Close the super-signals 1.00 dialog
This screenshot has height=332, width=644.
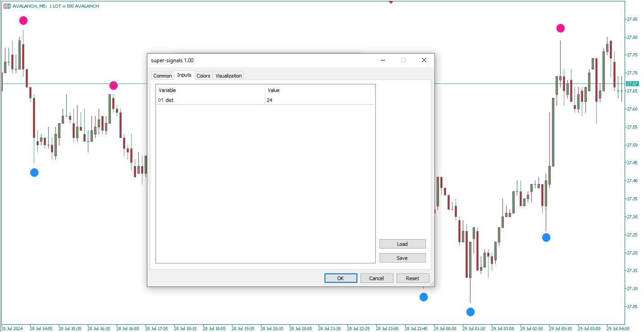click(x=424, y=60)
